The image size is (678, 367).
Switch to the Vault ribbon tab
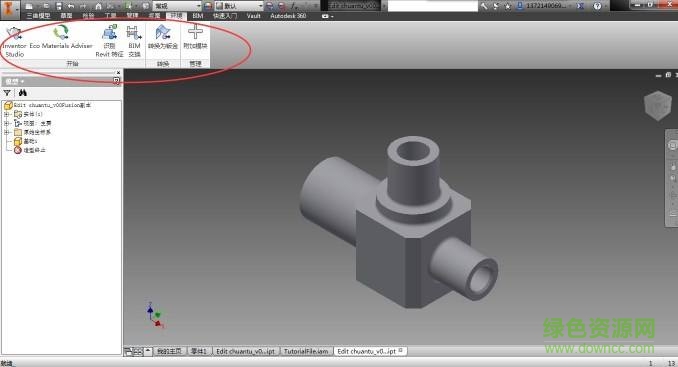point(253,16)
